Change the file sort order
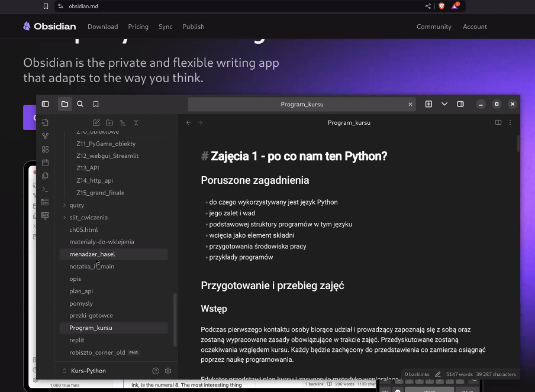This screenshot has width=535, height=392. (x=123, y=123)
